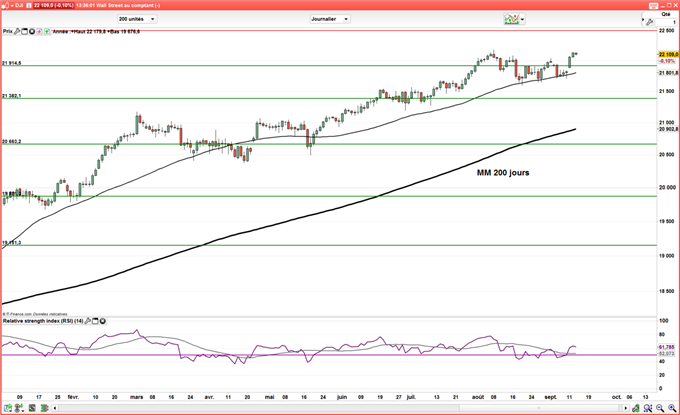Click the round black icon next to RSI label
This screenshot has width=680, height=415.
[103, 321]
